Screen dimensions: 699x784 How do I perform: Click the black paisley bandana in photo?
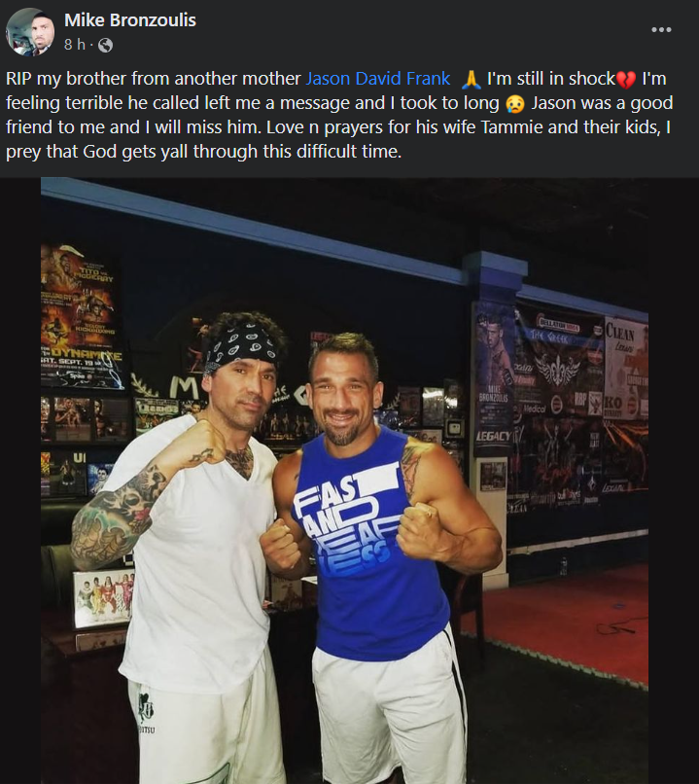242,347
